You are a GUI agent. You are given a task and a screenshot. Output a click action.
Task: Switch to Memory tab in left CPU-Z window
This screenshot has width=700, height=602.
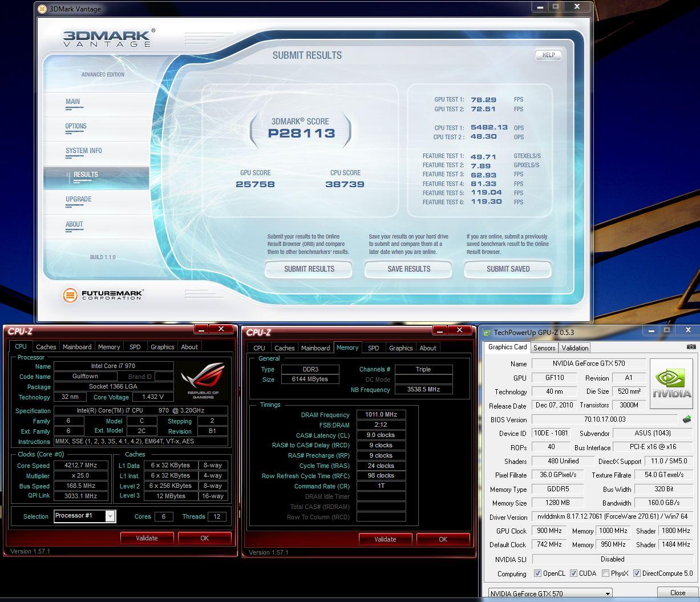pyautogui.click(x=109, y=347)
